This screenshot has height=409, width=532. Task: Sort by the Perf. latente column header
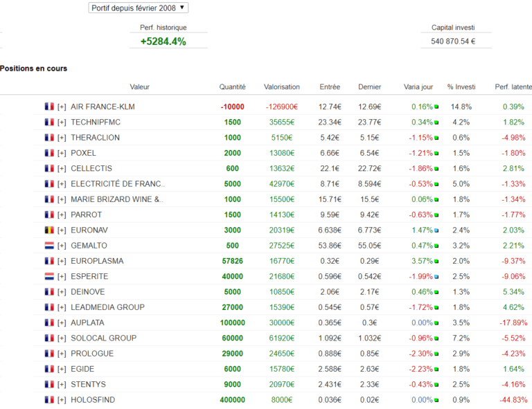click(x=513, y=87)
